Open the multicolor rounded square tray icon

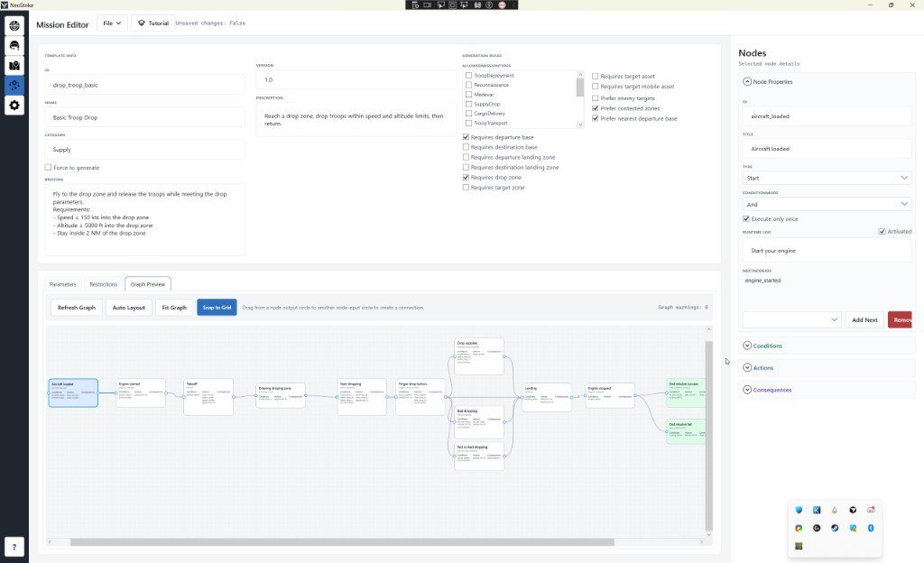799,528
